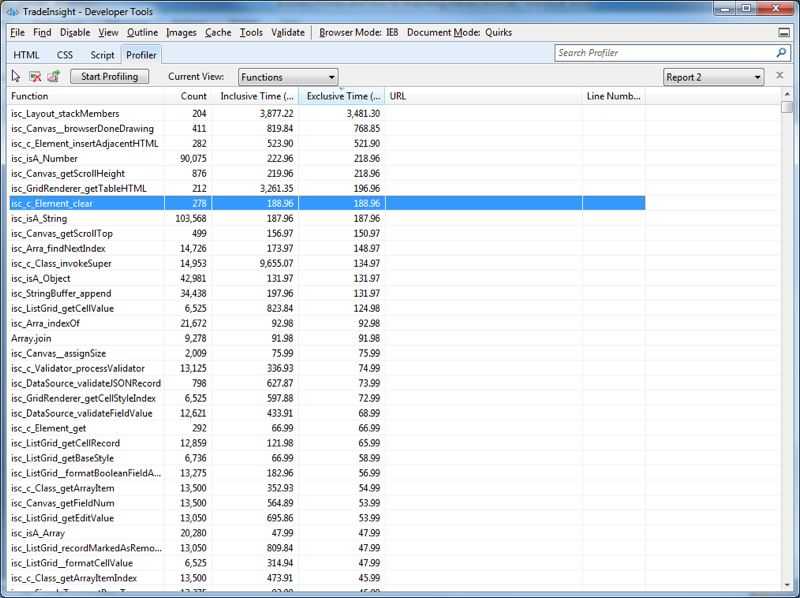Activate the select element by click arrow
Image resolution: width=800 pixels, height=598 pixels.
(x=15, y=76)
